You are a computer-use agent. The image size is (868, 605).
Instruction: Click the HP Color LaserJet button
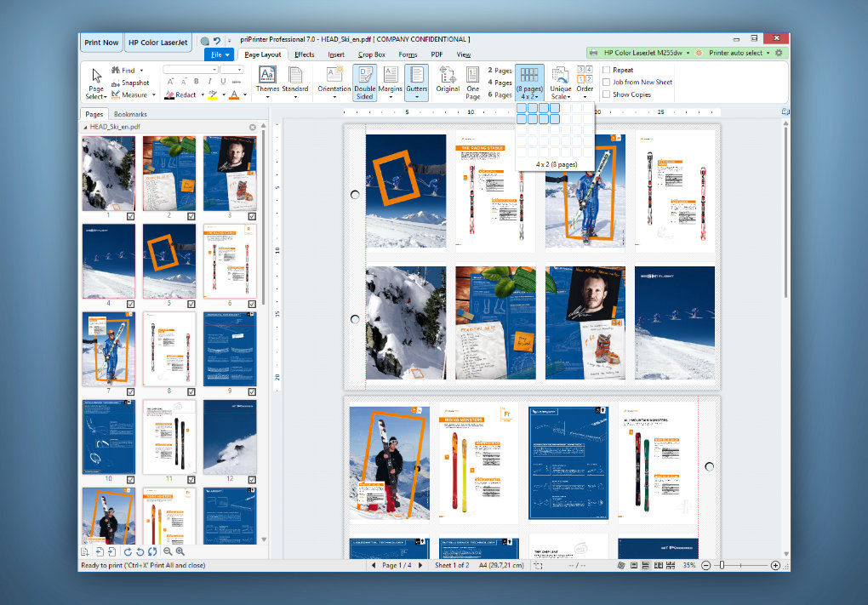point(157,43)
